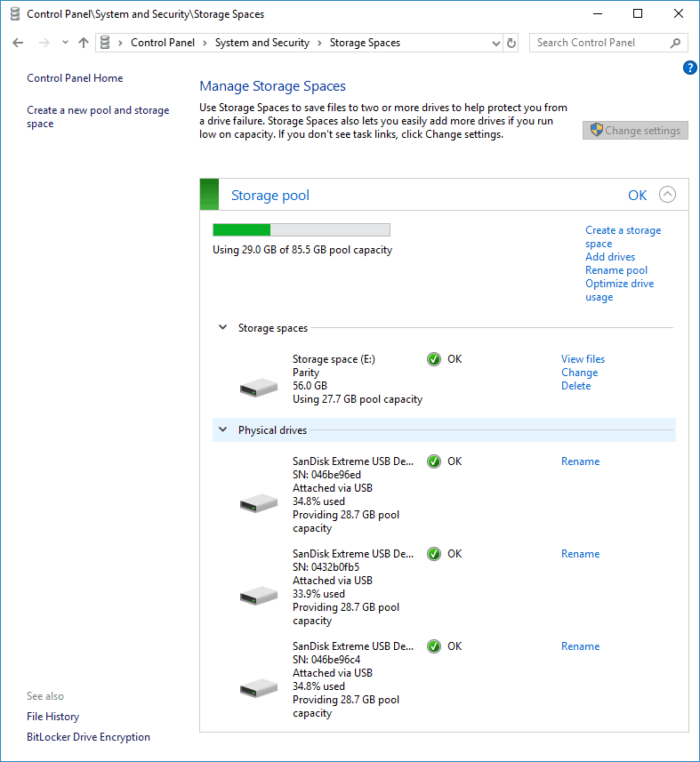The image size is (700, 762).
Task: Click the blue help question mark icon
Action: [x=689, y=68]
